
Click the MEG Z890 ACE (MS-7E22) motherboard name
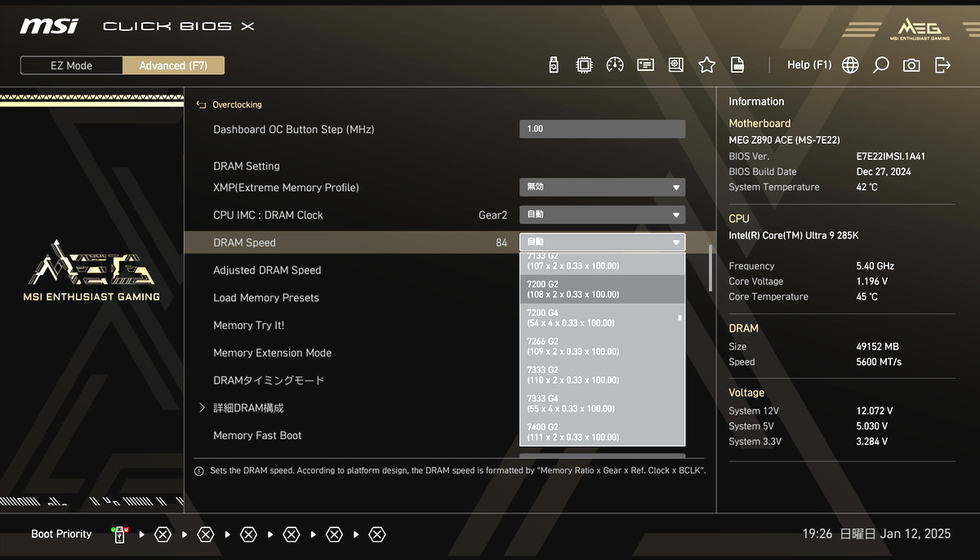pos(784,140)
